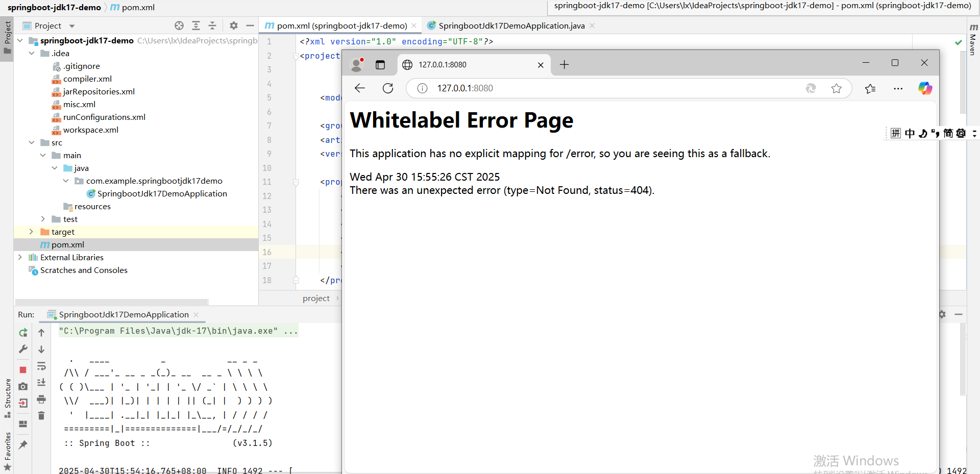Close the 127.0.0.1:8080 browser tab
Screen dimensions: 980x474
541,65
